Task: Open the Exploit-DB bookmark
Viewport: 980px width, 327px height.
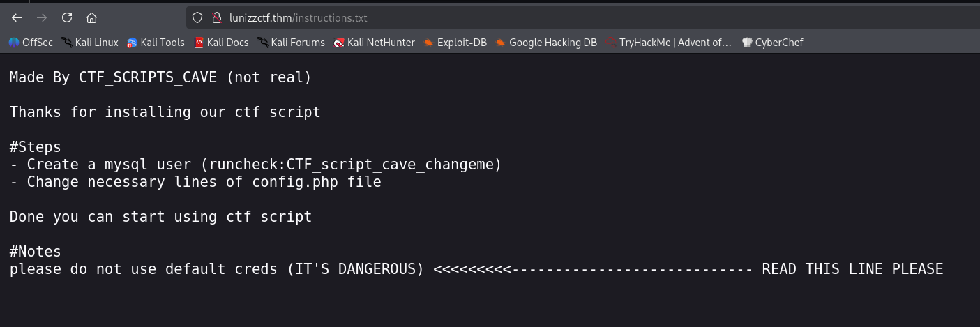Action: 455,43
